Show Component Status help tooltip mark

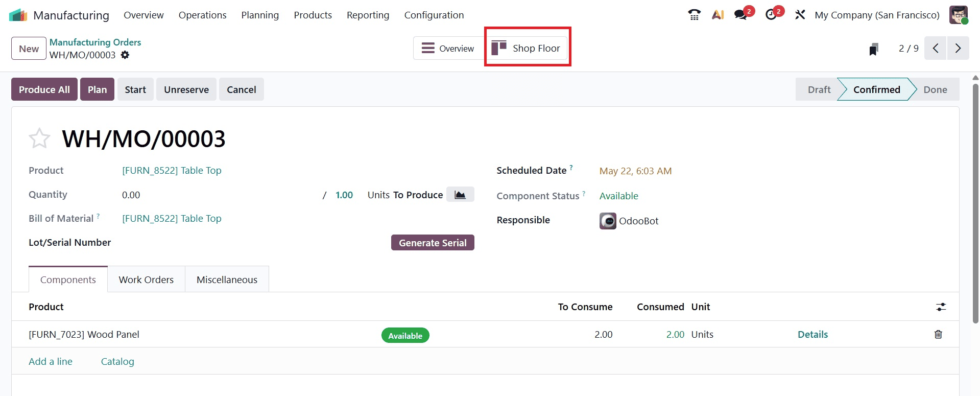(584, 193)
